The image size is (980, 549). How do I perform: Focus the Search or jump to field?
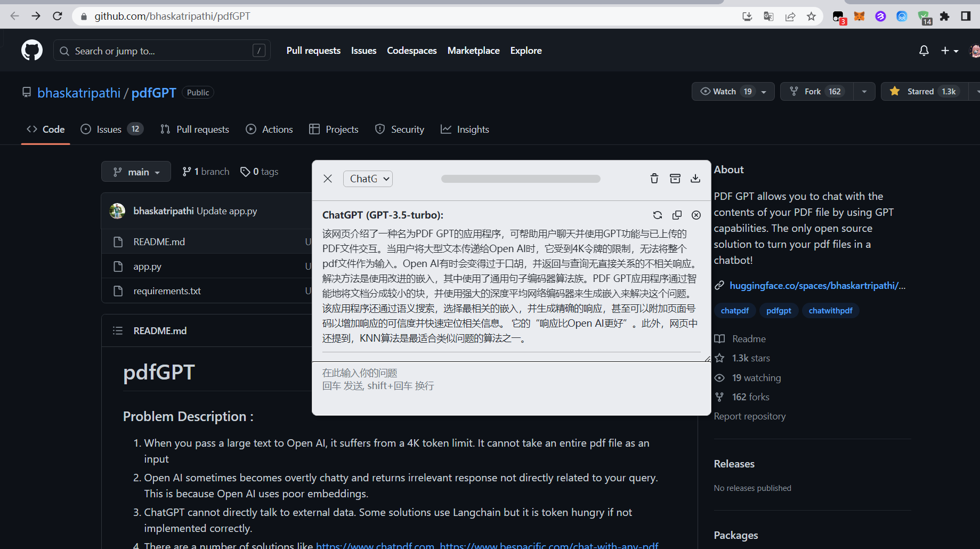click(x=162, y=51)
